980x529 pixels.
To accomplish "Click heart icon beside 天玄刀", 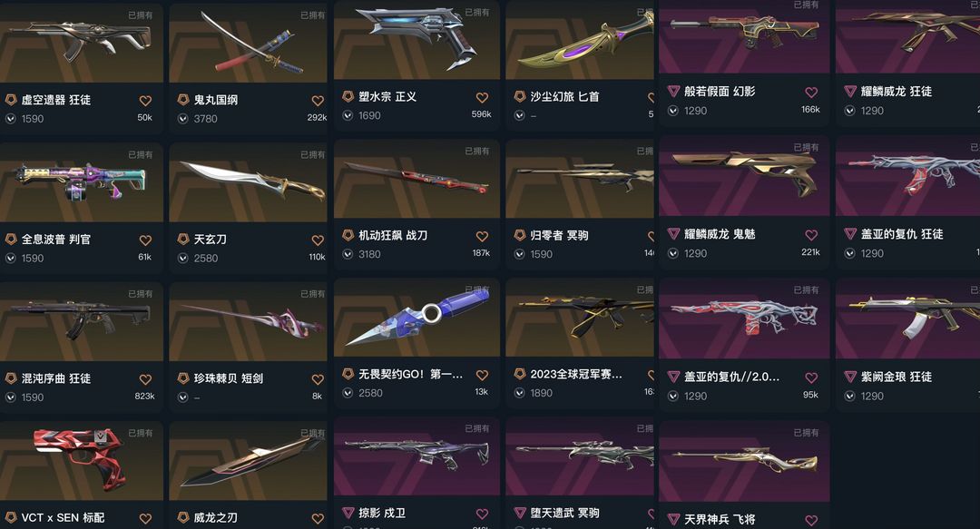I will pyautogui.click(x=318, y=240).
